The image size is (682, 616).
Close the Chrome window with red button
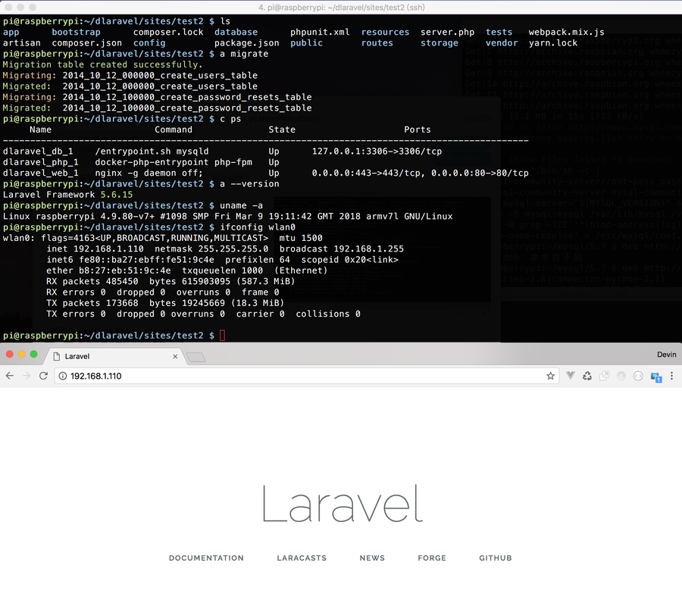[10, 354]
